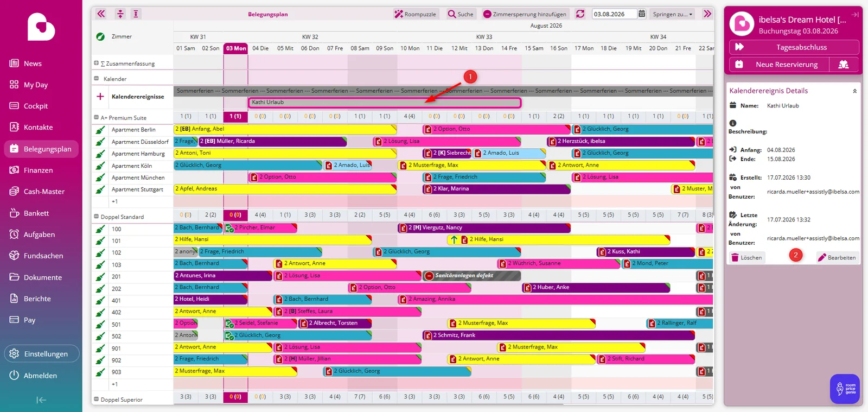The width and height of the screenshot is (868, 412).
Task: Open the Springen zu dropdown
Action: (x=673, y=14)
